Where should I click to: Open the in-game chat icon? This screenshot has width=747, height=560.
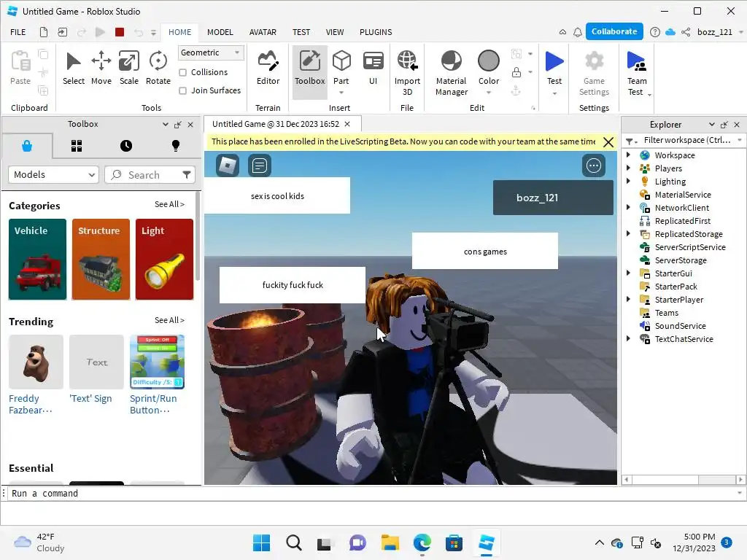coord(260,166)
